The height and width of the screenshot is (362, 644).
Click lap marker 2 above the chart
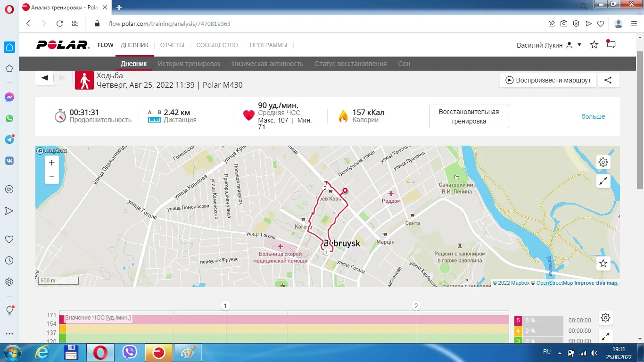click(x=416, y=306)
